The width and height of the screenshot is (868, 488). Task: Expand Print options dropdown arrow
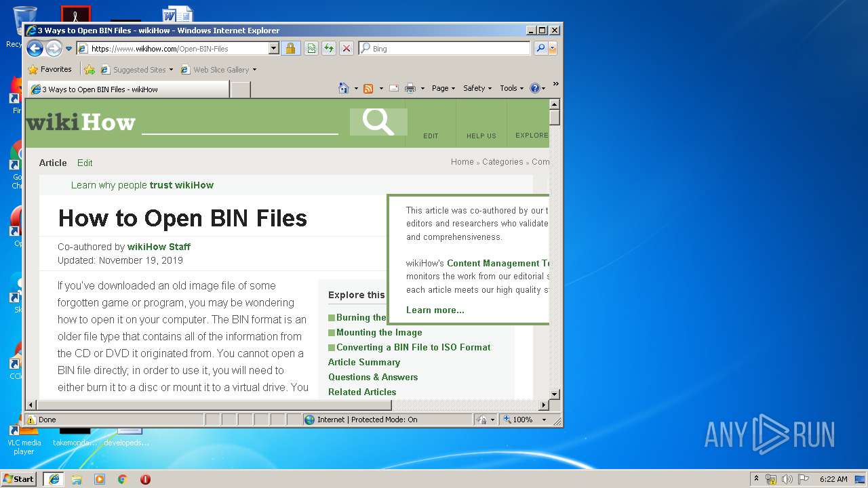[x=422, y=88]
